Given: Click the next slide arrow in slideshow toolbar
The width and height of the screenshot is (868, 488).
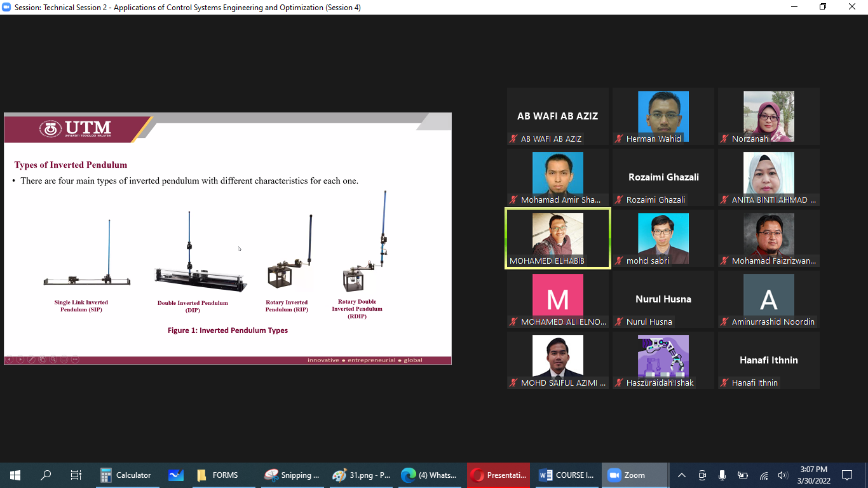Looking at the screenshot, I should [20, 360].
